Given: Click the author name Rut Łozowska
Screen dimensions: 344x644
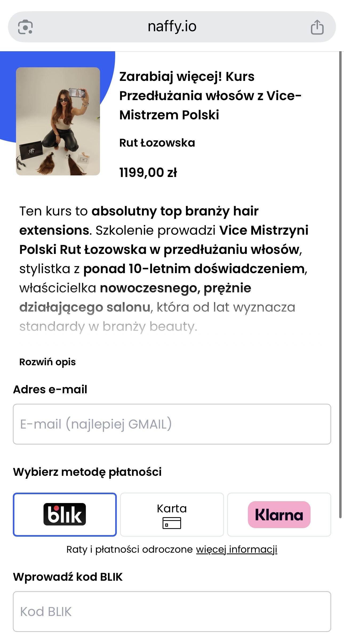Looking at the screenshot, I should point(157,143).
